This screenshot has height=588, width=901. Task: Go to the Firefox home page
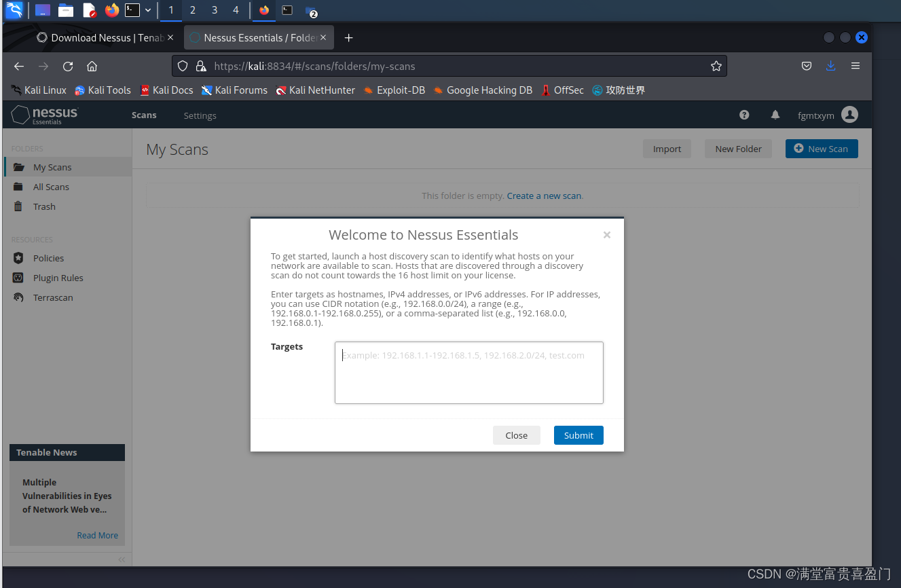pos(92,66)
